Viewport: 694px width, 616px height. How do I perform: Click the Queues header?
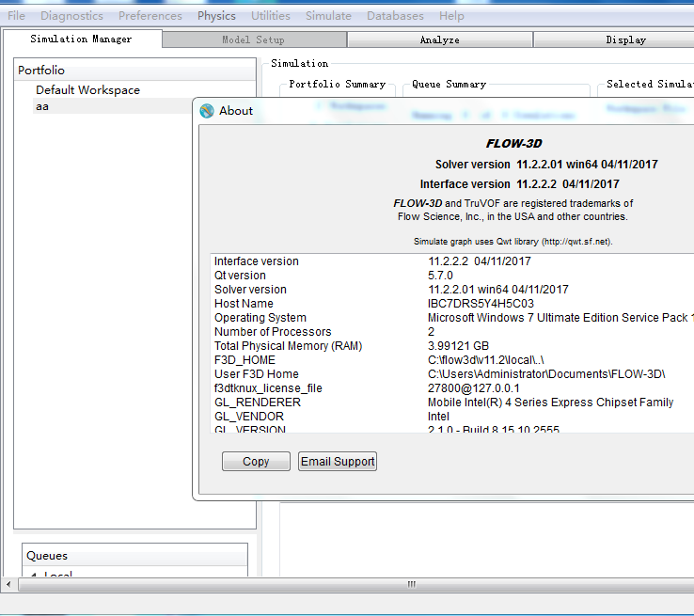pos(135,556)
